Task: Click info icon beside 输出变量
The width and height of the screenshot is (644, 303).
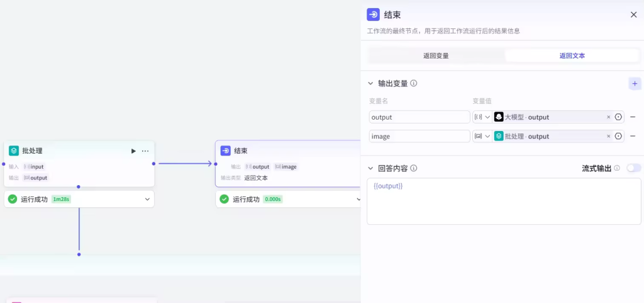Action: click(414, 83)
